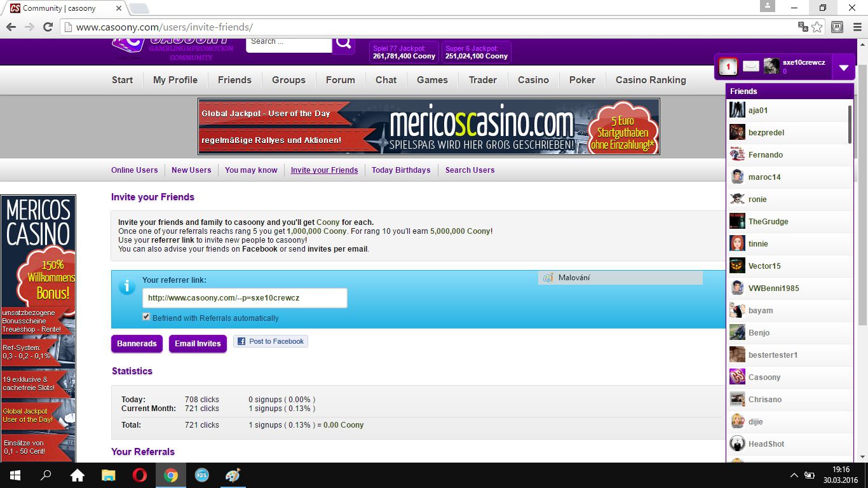Open Casino Ranking navigation tab
The image size is (868, 488).
pos(651,80)
